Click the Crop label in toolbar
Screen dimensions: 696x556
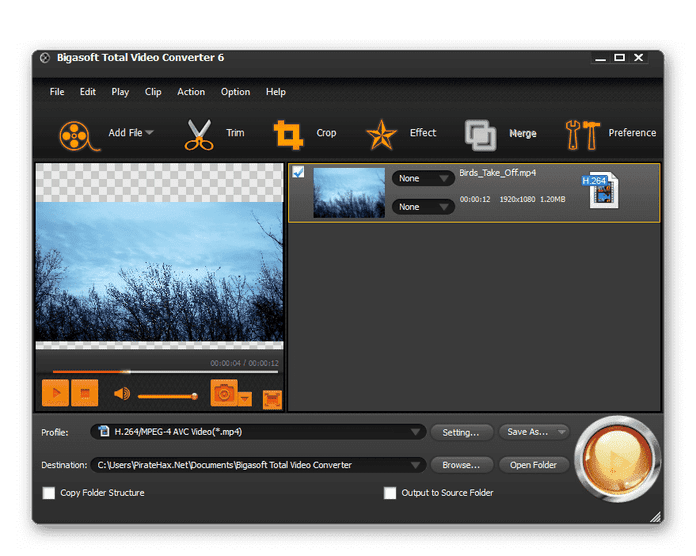pos(326,133)
